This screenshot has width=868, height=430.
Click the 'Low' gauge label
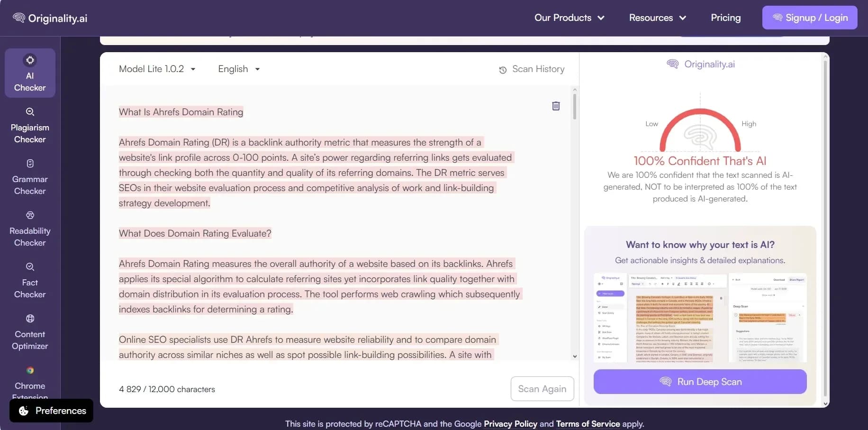(x=651, y=124)
